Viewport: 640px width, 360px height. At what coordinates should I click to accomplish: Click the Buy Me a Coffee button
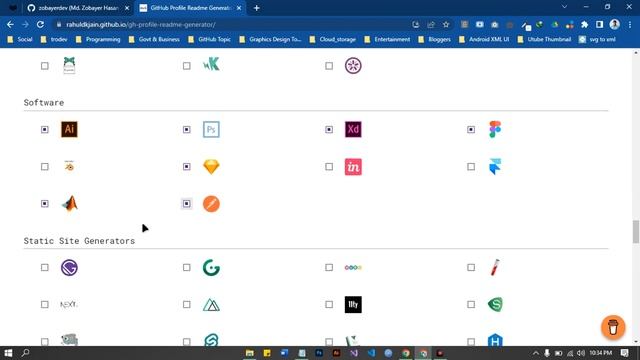click(x=613, y=327)
